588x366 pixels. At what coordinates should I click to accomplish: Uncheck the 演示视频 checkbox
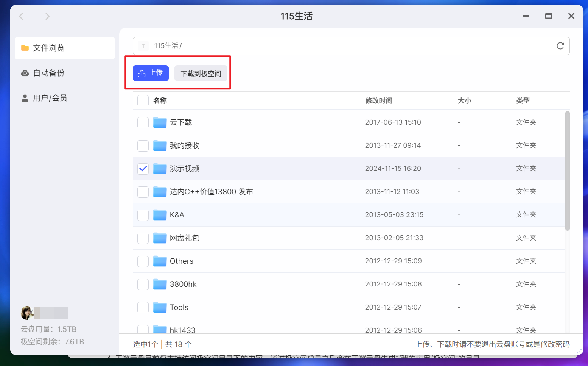tap(143, 169)
